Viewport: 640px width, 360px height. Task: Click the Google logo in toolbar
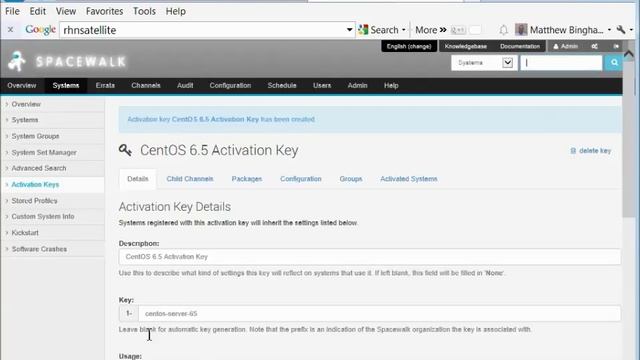40,29
